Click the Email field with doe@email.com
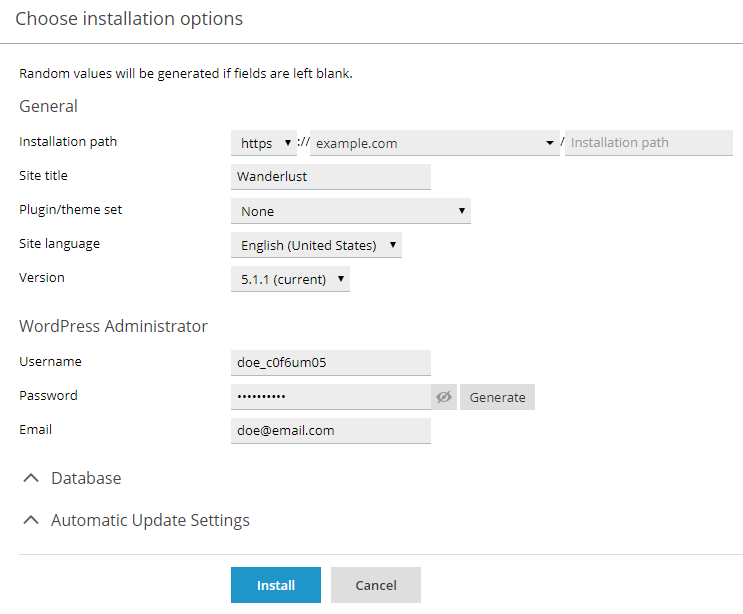The height and width of the screenshot is (614, 743). pyautogui.click(x=330, y=430)
